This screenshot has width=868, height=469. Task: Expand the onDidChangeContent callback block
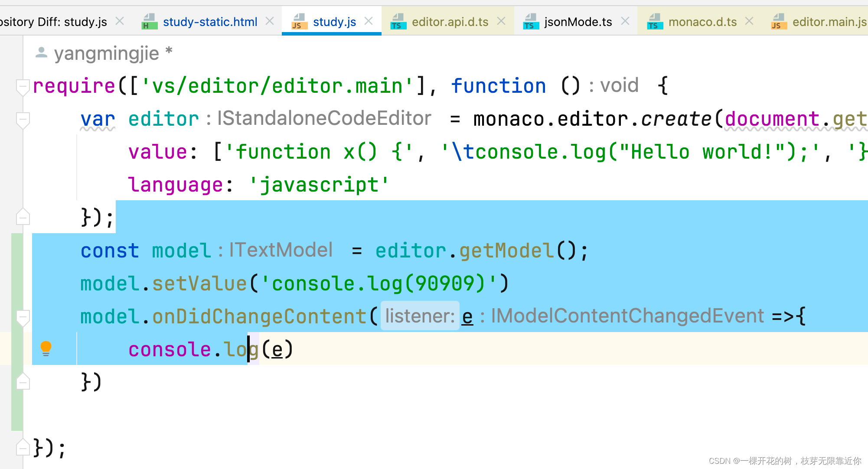click(x=24, y=316)
